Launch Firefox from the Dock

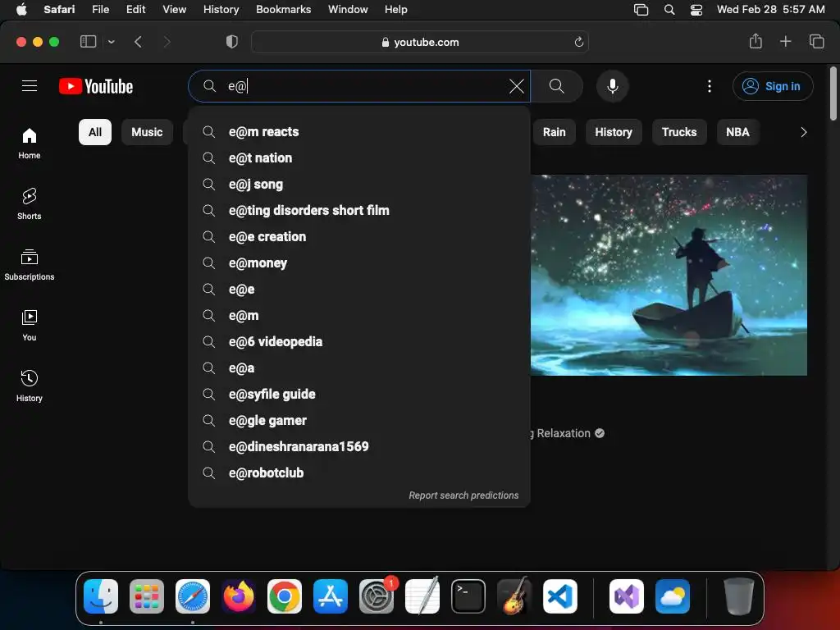[x=239, y=596]
